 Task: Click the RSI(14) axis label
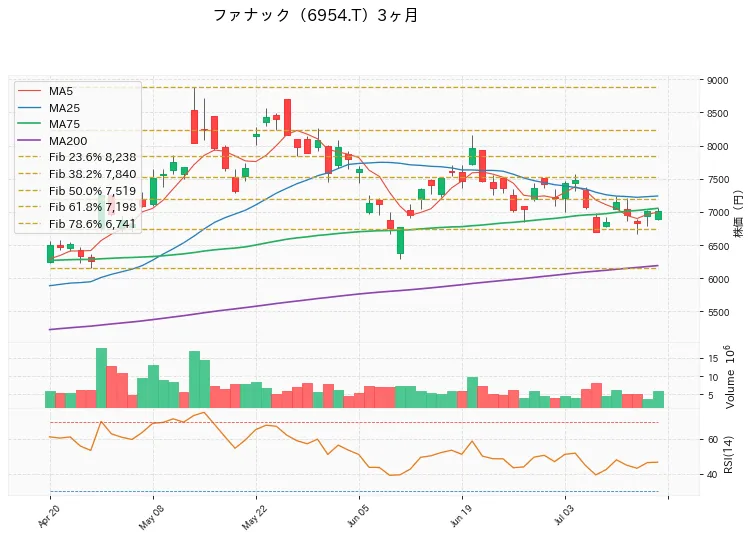(x=729, y=455)
